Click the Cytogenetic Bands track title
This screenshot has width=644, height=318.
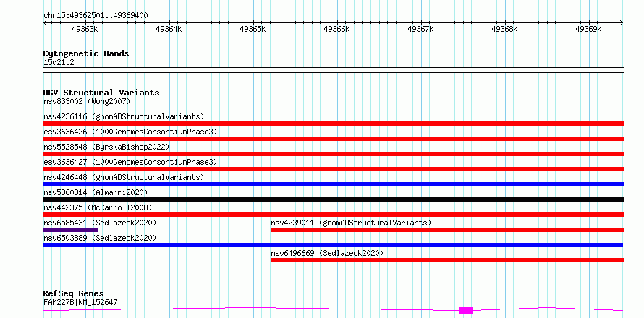click(x=86, y=53)
